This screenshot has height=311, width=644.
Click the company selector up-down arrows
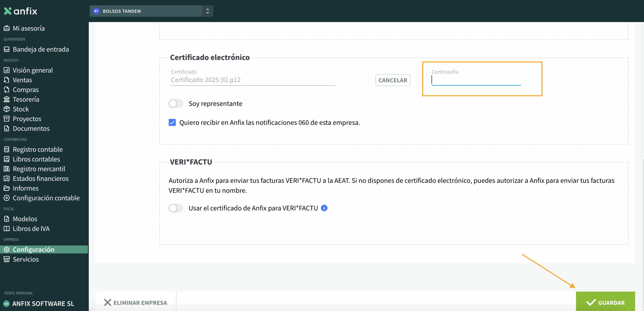[208, 11]
